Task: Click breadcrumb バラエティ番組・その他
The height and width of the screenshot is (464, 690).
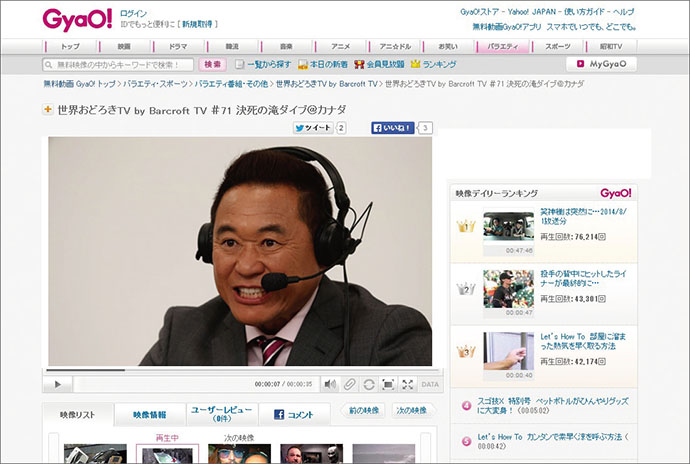Action: pyautogui.click(x=231, y=84)
